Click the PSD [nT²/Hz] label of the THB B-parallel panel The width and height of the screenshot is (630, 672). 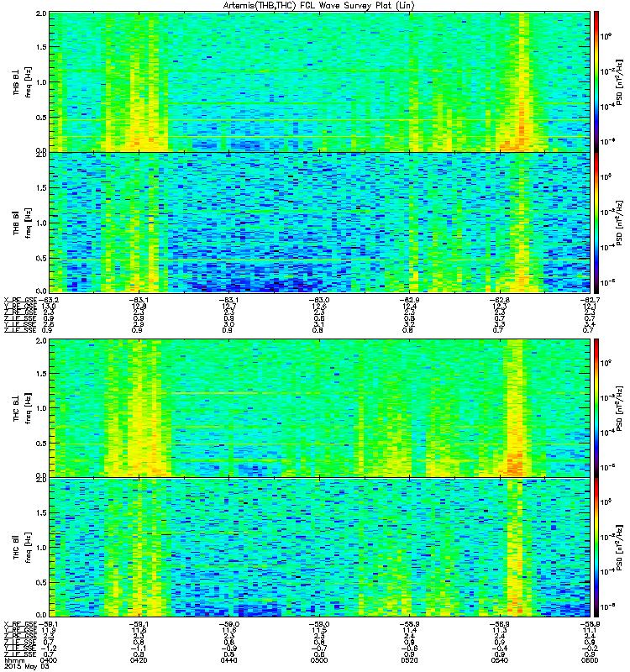click(619, 223)
